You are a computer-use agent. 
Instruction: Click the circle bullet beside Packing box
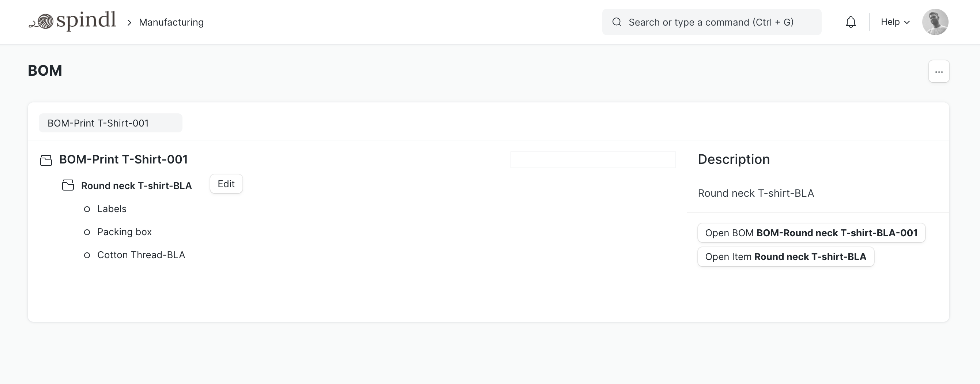pos(87,232)
